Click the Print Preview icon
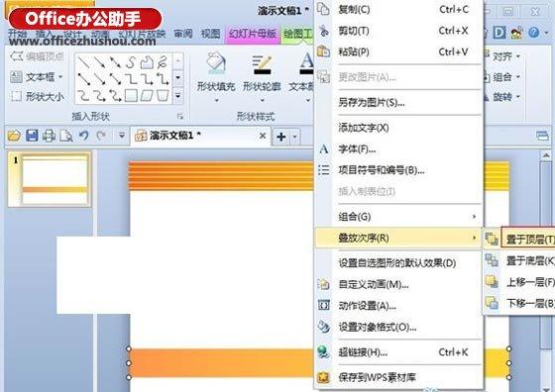The height and width of the screenshot is (392, 555). (66, 136)
